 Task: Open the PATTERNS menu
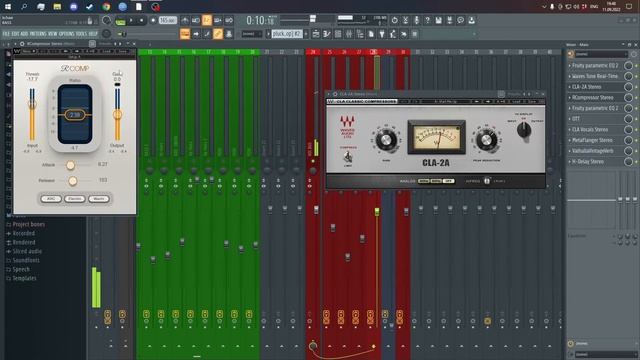[x=38, y=34]
